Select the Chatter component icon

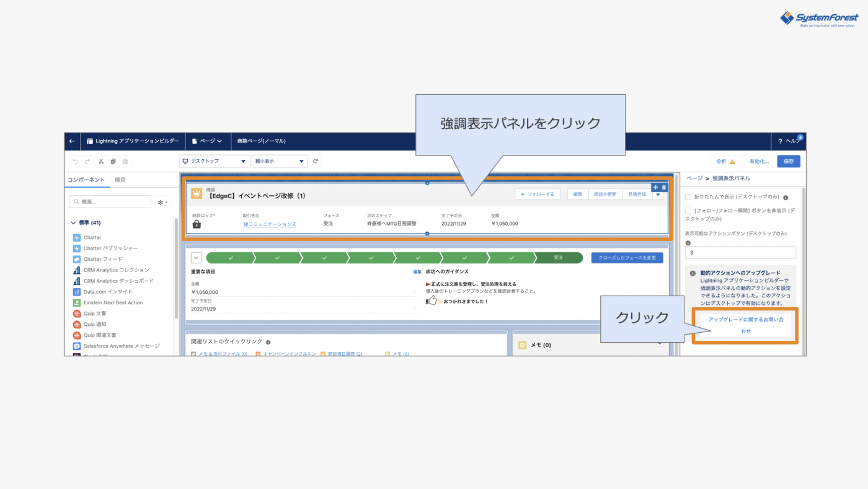pyautogui.click(x=77, y=237)
